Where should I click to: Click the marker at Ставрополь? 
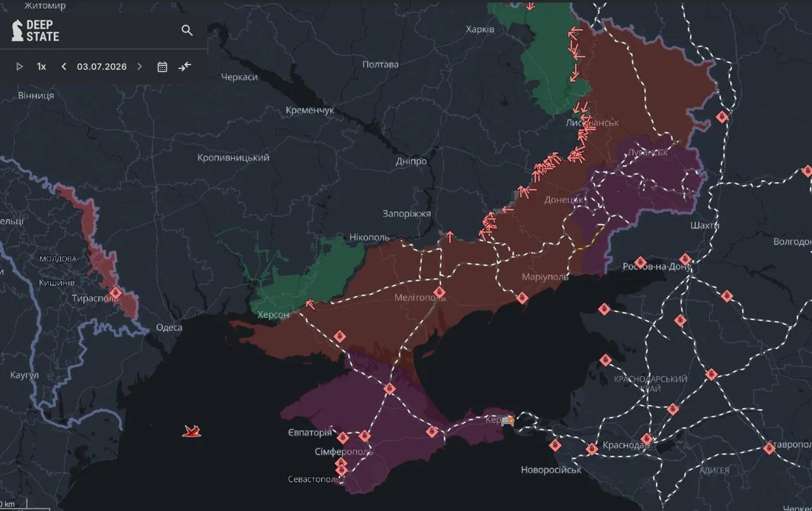pos(769,448)
